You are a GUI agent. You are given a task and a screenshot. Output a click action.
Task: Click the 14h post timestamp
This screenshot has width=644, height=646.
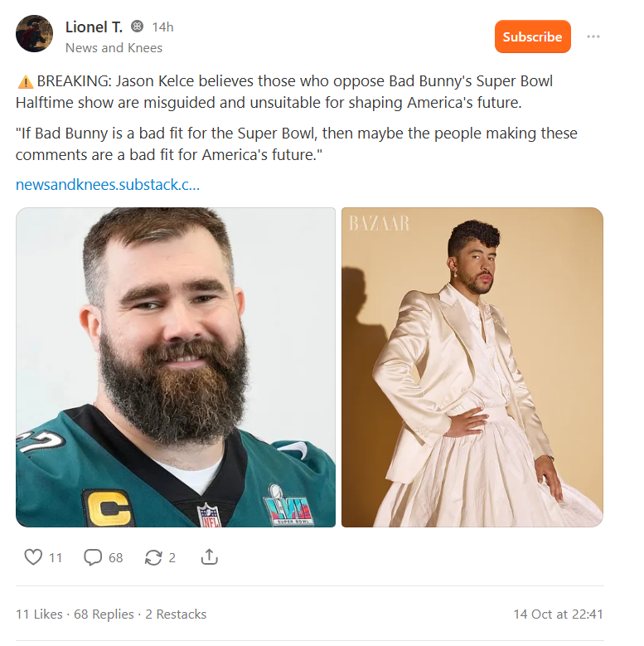click(162, 27)
